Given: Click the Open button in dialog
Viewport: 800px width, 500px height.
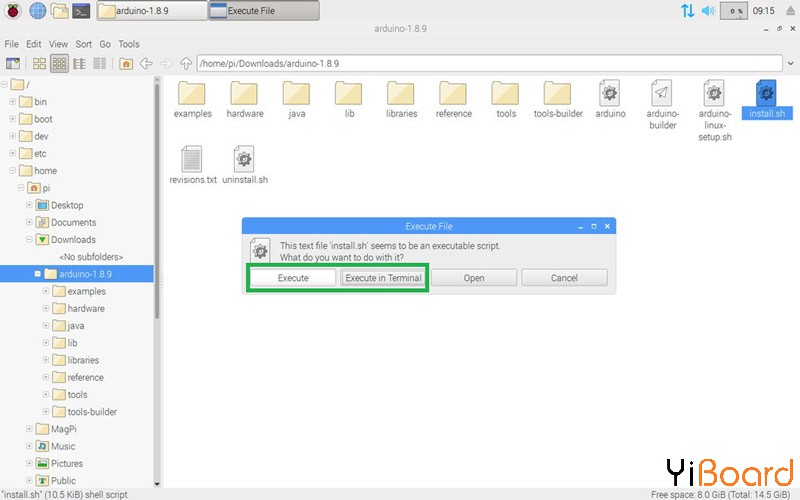Looking at the screenshot, I should tap(474, 278).
